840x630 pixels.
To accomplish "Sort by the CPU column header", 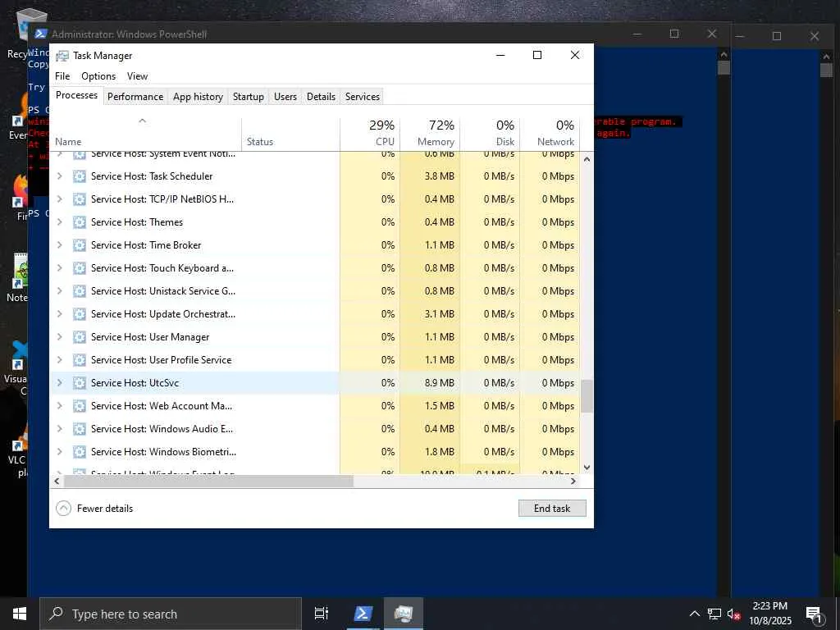I will [370, 134].
